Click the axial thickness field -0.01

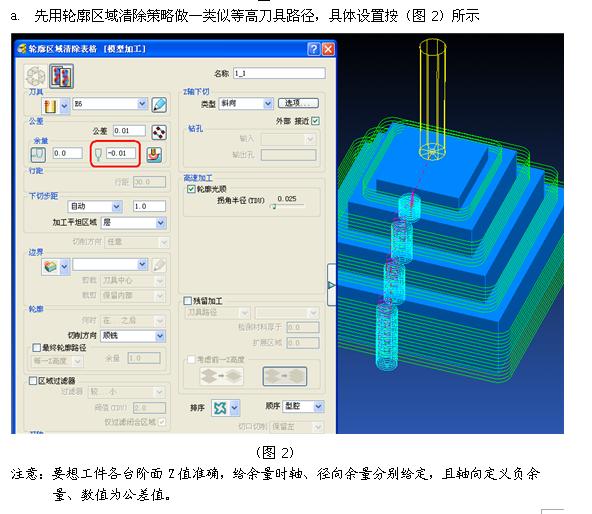pyautogui.click(x=121, y=153)
